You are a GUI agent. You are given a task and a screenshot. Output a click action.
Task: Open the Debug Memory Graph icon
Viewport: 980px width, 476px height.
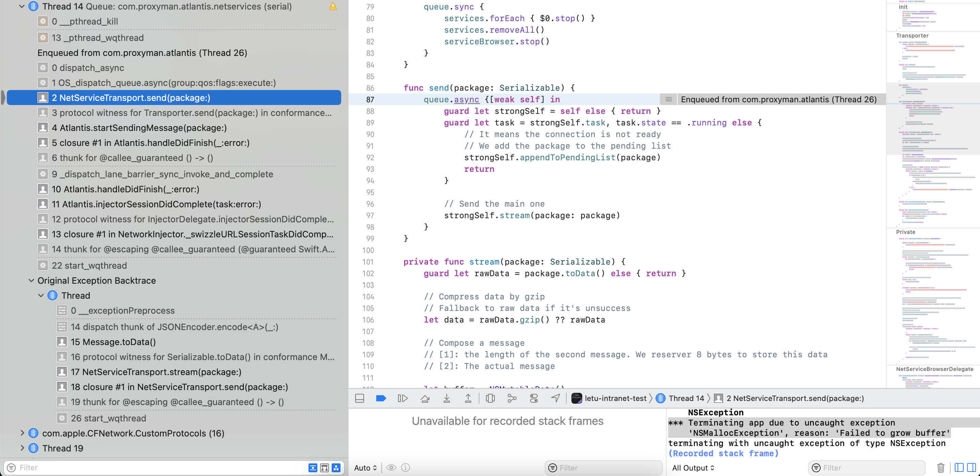pos(512,398)
